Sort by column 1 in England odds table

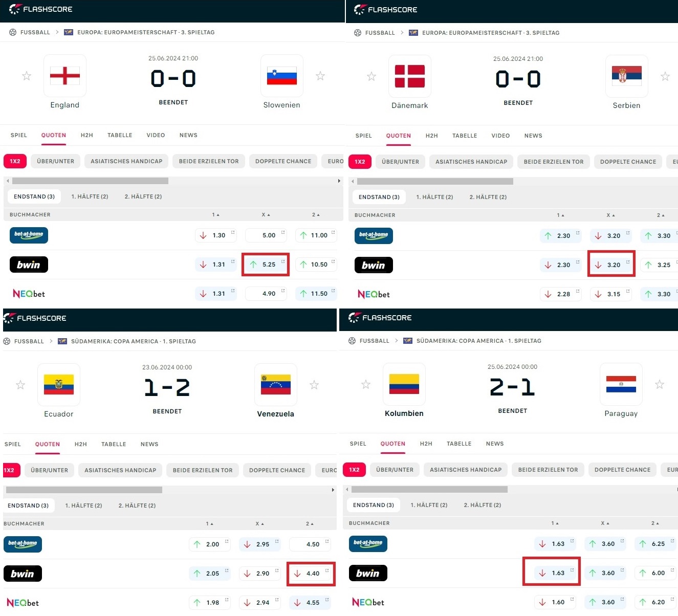pyautogui.click(x=215, y=215)
